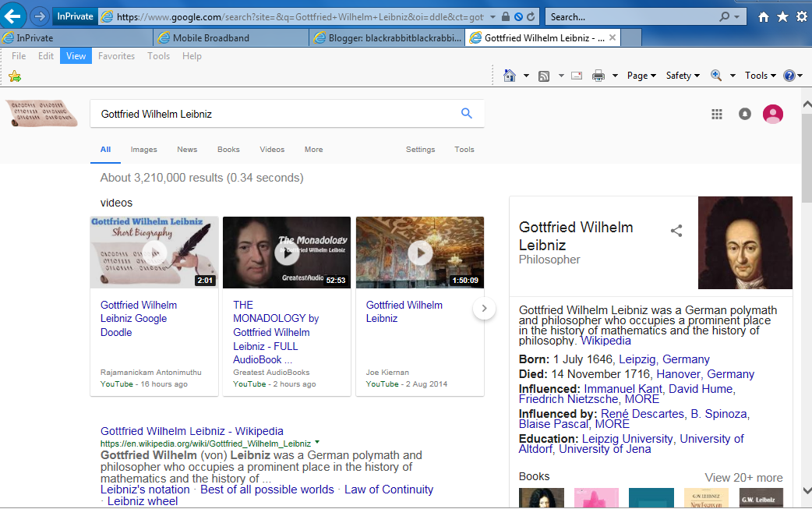
Task: Open the browser settings gear icon
Action: tap(802, 16)
